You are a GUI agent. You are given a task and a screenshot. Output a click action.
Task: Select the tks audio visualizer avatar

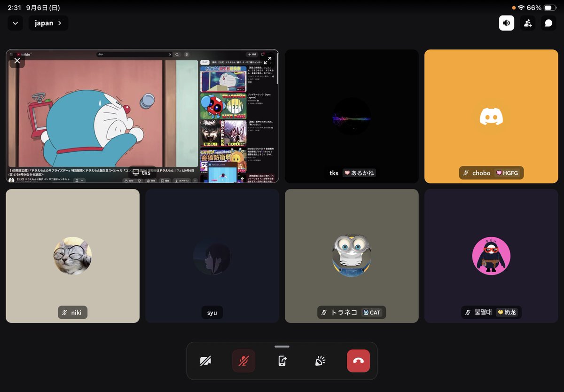[352, 117]
